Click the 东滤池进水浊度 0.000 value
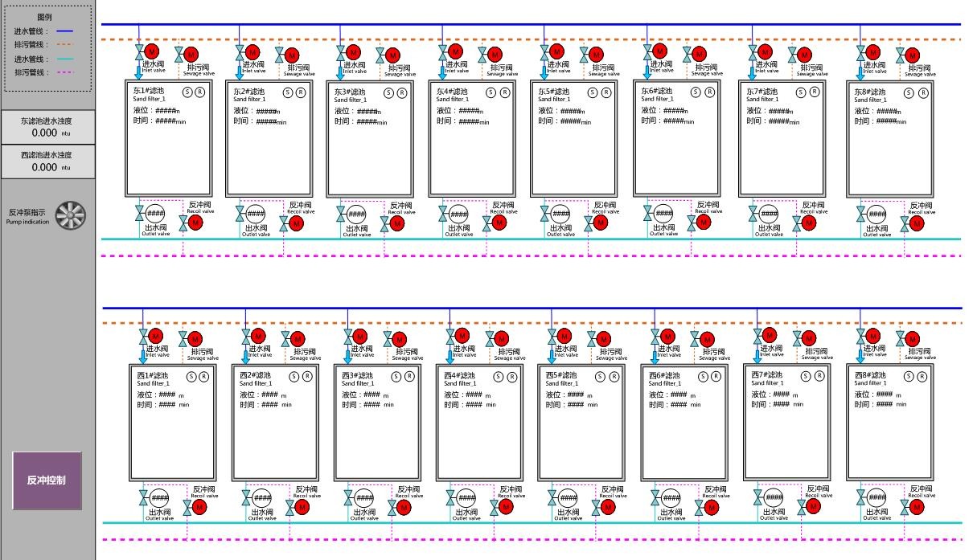This screenshot has height=560, width=977. coord(44,133)
